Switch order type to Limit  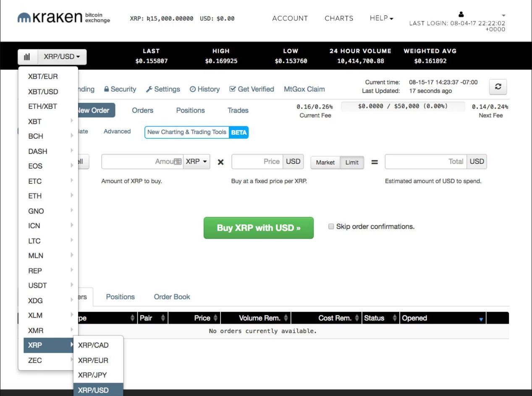[352, 162]
